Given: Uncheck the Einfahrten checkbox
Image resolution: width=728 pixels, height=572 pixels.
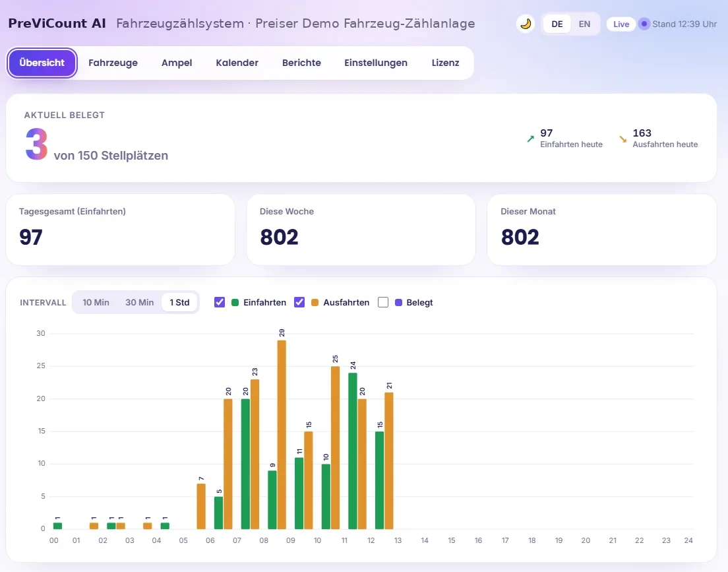Looking at the screenshot, I should click(x=220, y=303).
